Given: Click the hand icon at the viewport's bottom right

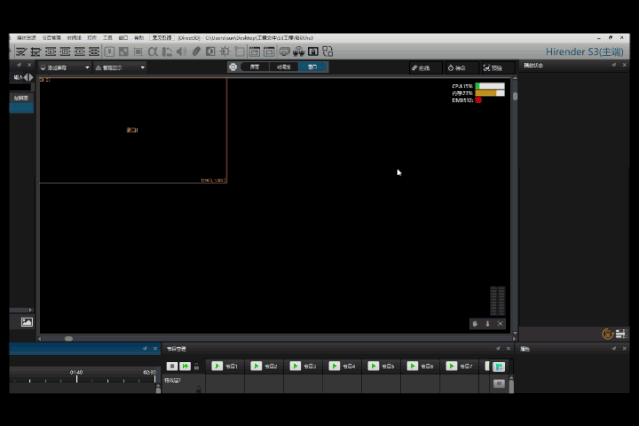Looking at the screenshot, I should coord(475,324).
